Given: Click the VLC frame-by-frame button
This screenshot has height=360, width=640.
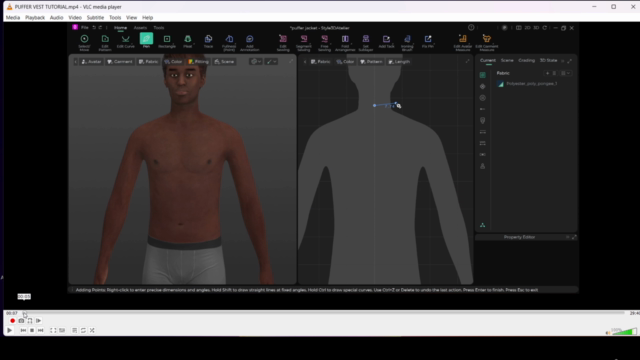Looking at the screenshot, I should pyautogui.click(x=38, y=321).
